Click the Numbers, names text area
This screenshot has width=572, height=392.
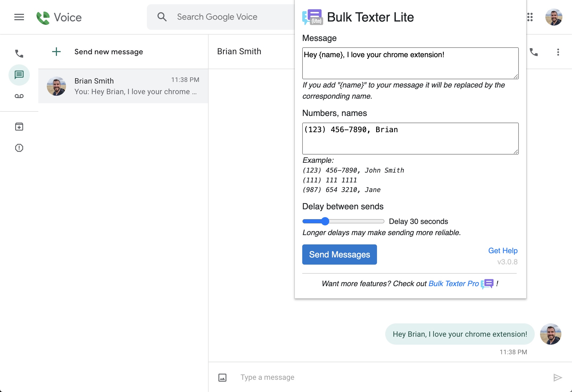coord(410,138)
